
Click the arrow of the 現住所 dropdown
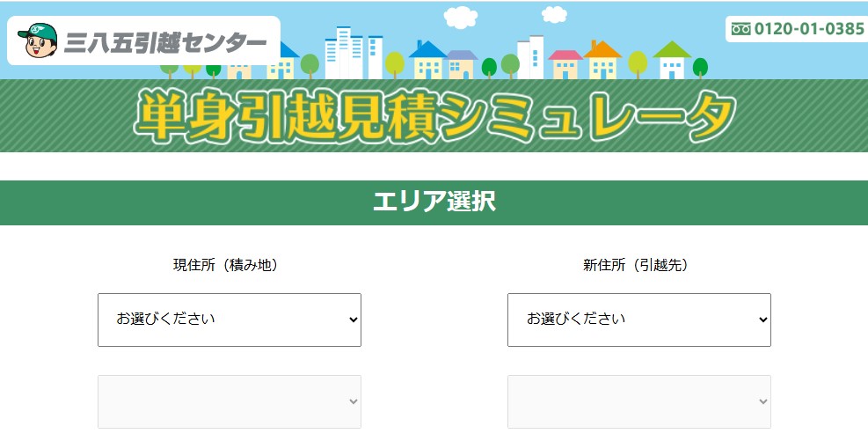click(354, 320)
